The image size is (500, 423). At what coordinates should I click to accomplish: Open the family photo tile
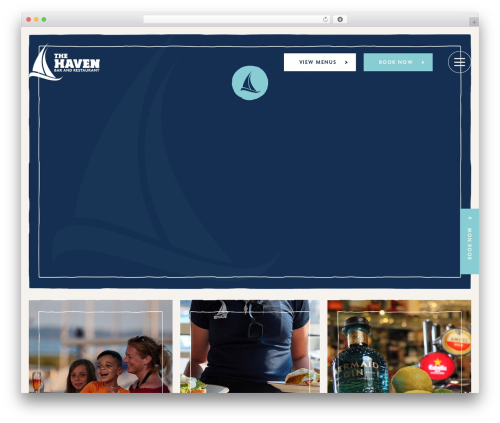[101, 346]
